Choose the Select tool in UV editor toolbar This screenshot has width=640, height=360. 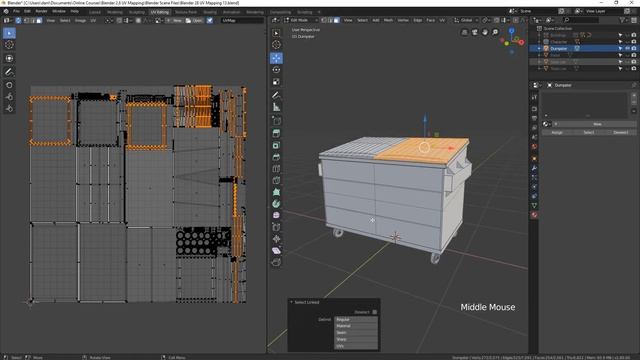[x=9, y=33]
